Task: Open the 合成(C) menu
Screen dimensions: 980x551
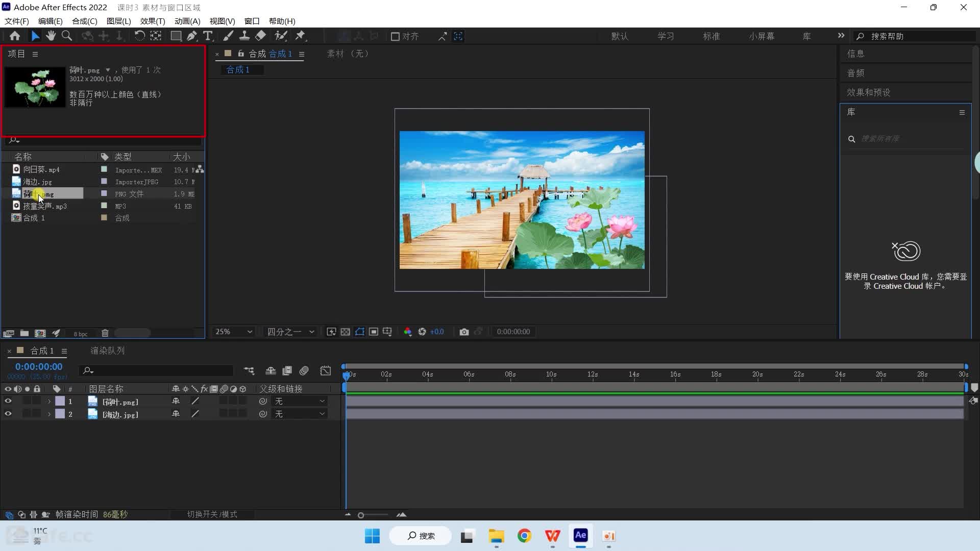Action: coord(84,21)
